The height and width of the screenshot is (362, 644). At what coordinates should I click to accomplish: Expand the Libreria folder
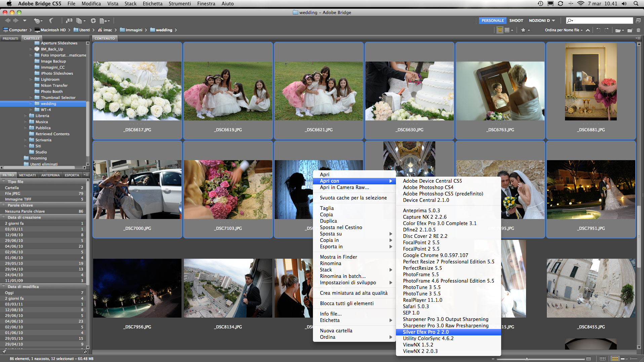tap(26, 116)
